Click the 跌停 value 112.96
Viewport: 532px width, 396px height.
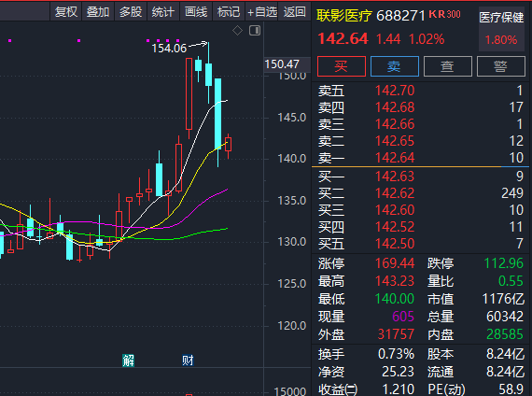click(x=503, y=263)
